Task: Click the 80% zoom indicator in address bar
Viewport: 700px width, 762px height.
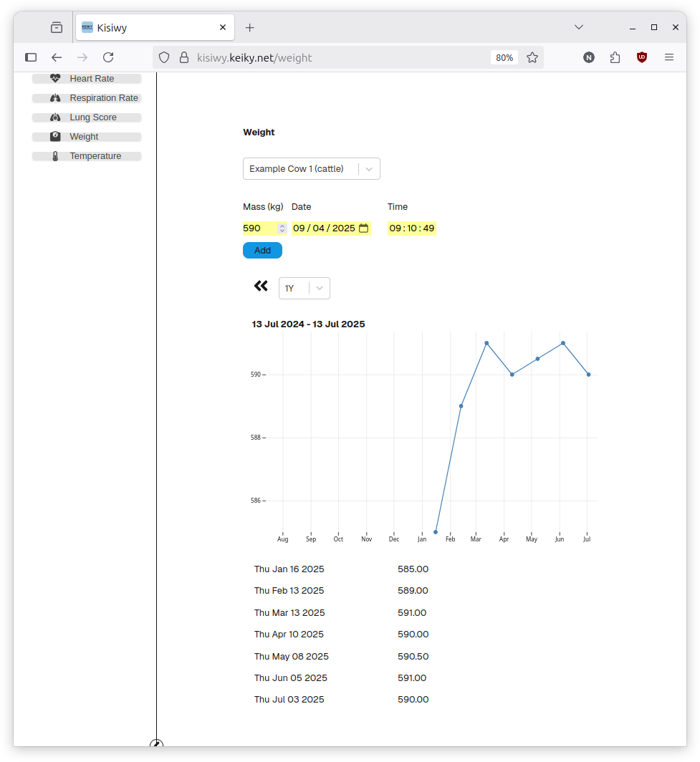Action: pyautogui.click(x=504, y=57)
